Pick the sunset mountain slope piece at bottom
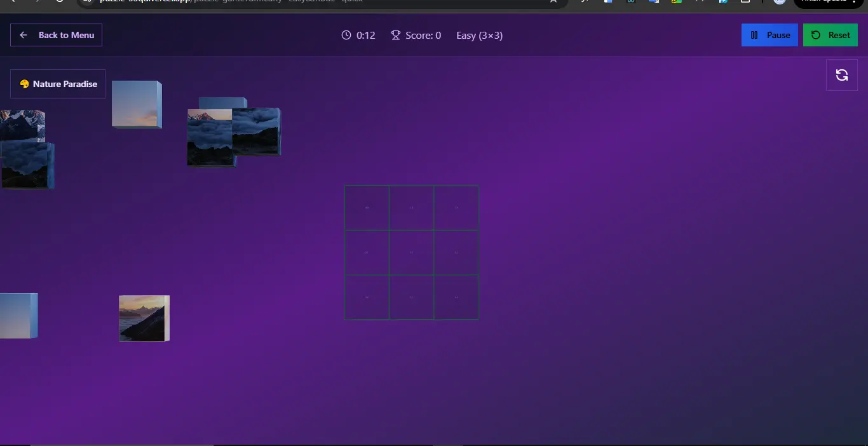This screenshot has height=446, width=868. tap(143, 318)
